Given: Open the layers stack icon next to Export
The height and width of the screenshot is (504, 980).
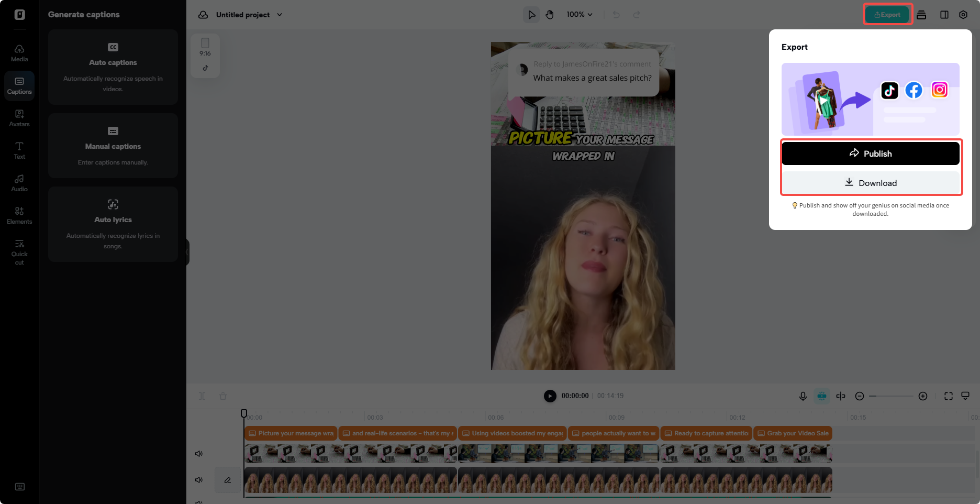Looking at the screenshot, I should (x=921, y=15).
